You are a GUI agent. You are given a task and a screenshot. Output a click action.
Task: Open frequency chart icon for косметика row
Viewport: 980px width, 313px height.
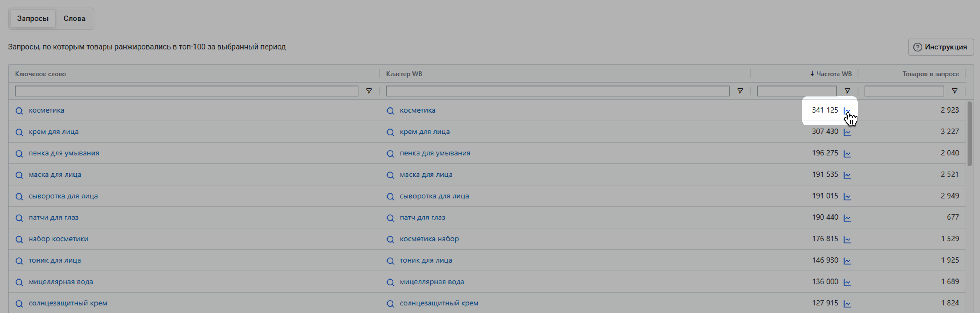click(x=847, y=111)
